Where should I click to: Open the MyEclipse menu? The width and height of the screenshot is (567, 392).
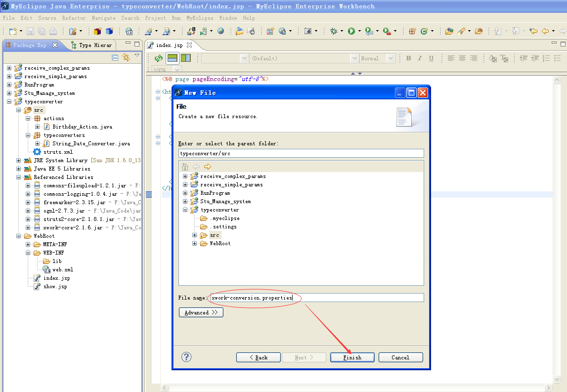click(x=200, y=18)
